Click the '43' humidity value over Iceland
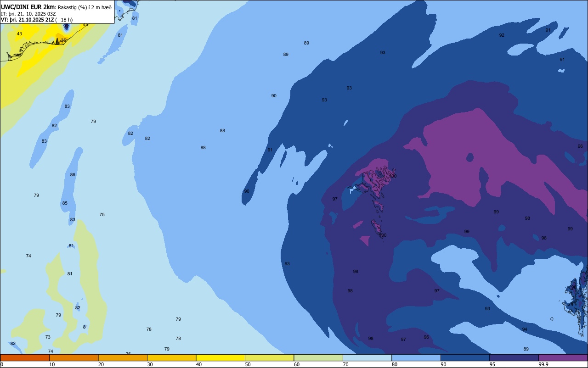 [19, 34]
